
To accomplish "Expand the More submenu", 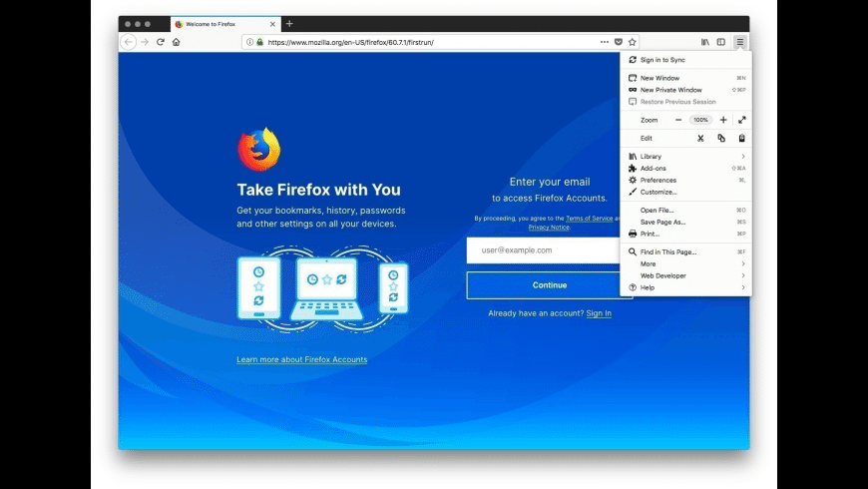I will click(x=685, y=264).
